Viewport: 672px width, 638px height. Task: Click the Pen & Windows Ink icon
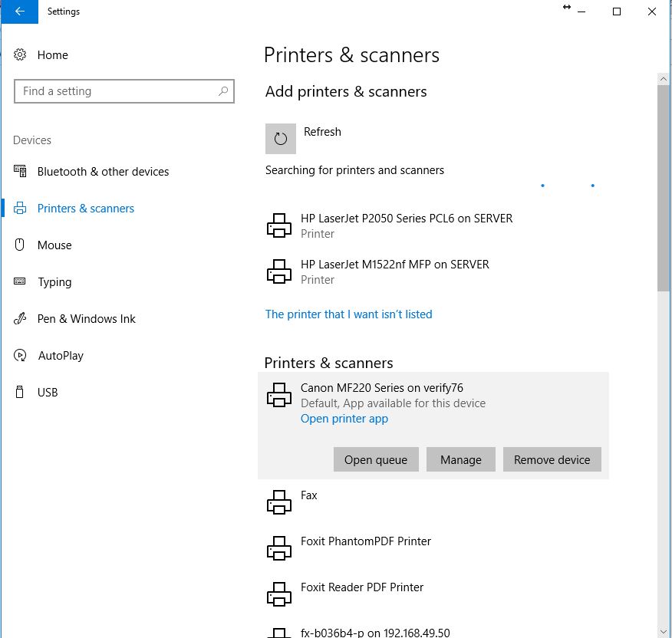(x=20, y=318)
